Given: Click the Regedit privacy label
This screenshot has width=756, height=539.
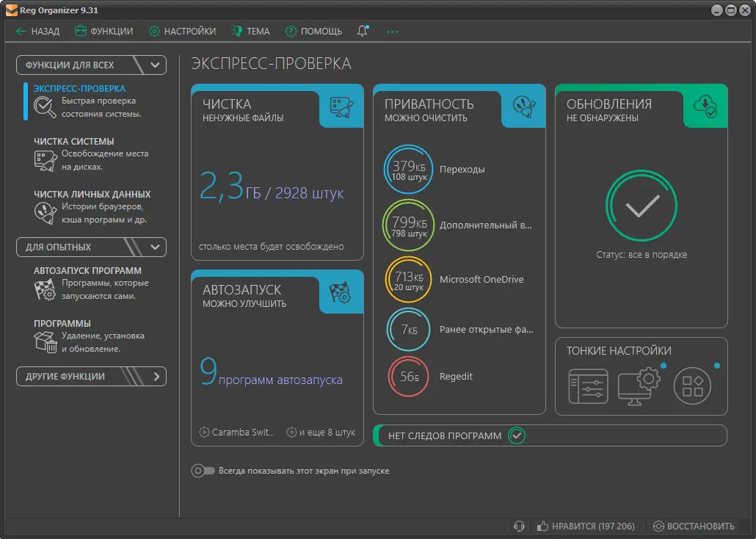Looking at the screenshot, I should click(x=456, y=377).
